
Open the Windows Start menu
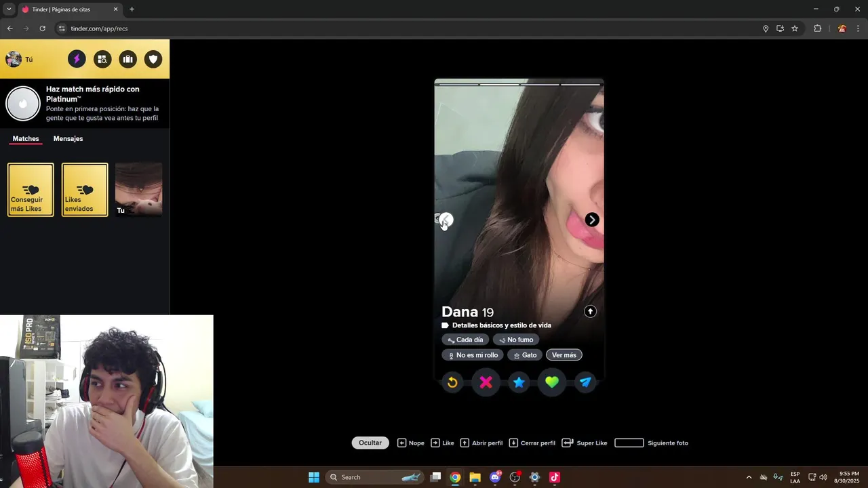pos(314,477)
